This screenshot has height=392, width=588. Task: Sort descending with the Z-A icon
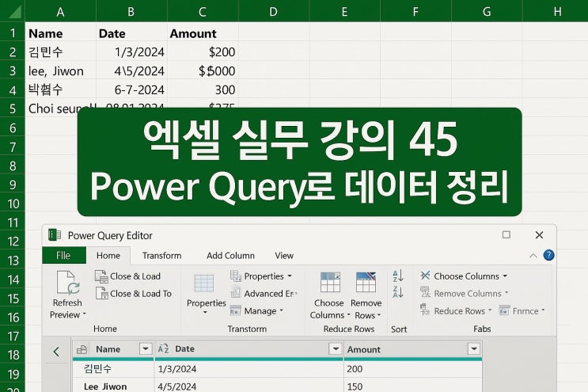tap(398, 292)
